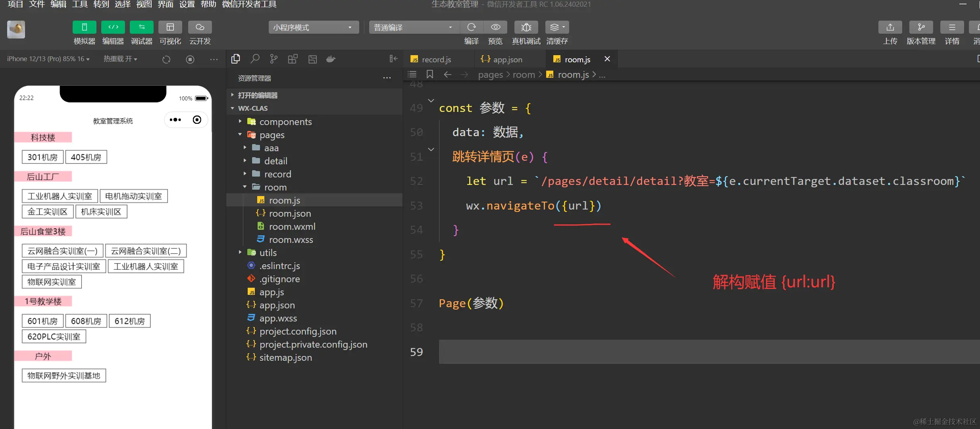
Task: Open the hot reload dropdown
Action: [x=120, y=59]
